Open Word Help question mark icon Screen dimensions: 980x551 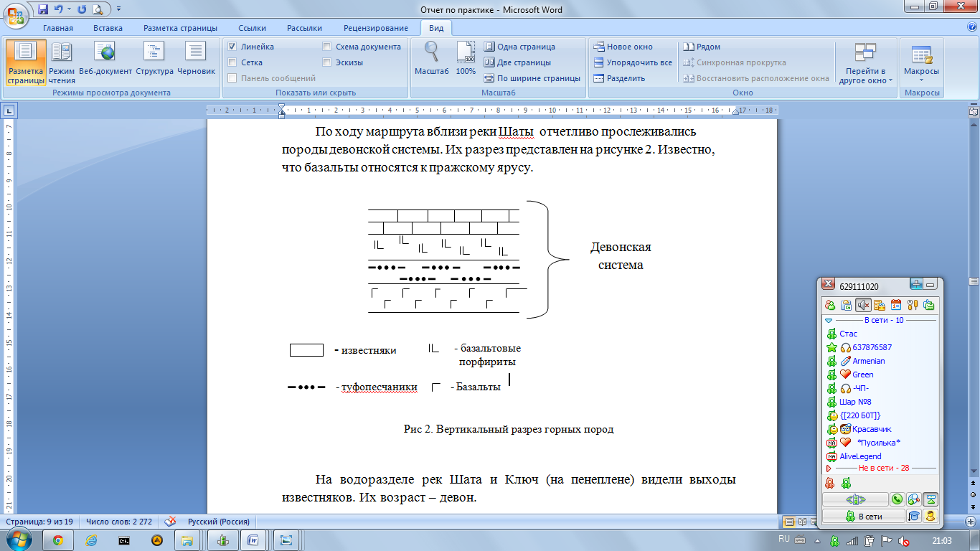click(x=971, y=27)
